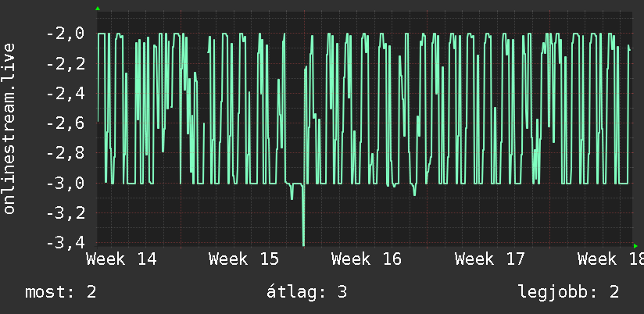
Task: Click the green arrow atop the y-axis
Action: coord(98,9)
